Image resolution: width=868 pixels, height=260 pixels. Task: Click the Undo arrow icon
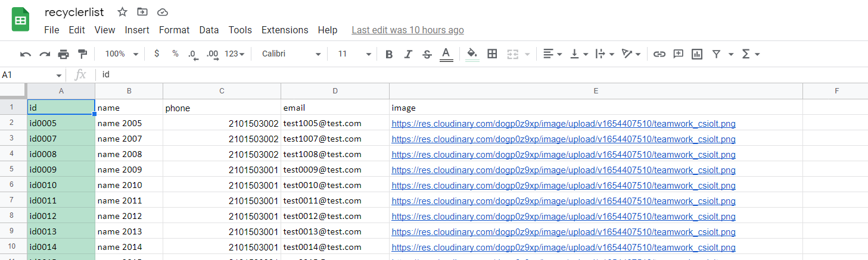pos(26,54)
